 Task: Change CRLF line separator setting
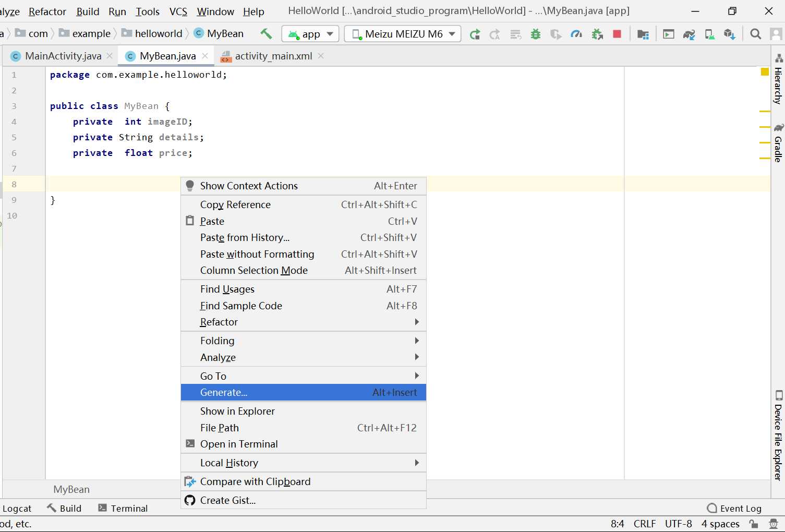645,524
